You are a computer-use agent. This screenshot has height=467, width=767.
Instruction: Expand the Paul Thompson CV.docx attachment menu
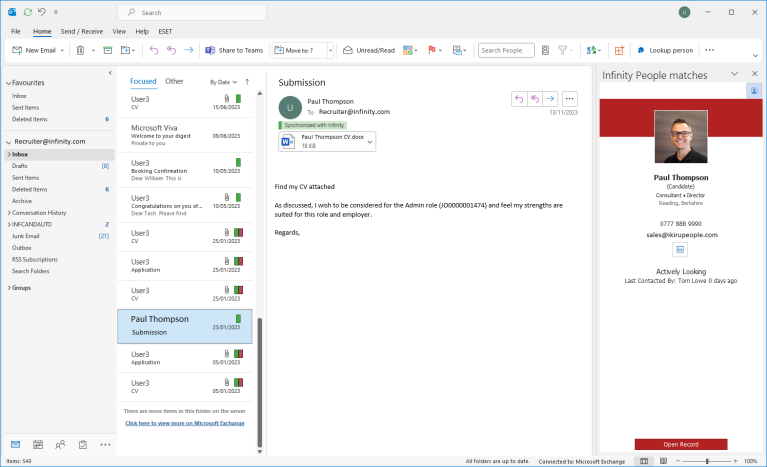click(370, 142)
